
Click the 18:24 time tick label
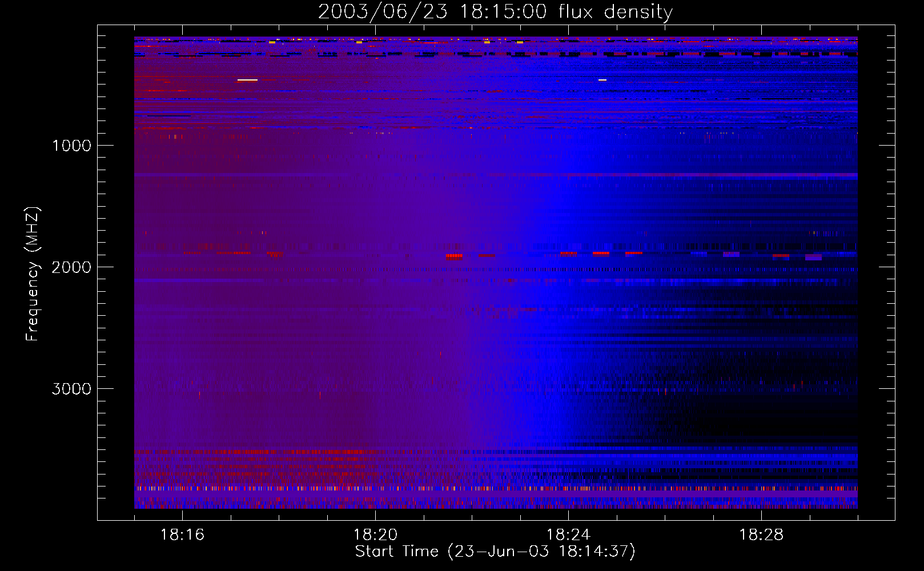coord(568,535)
